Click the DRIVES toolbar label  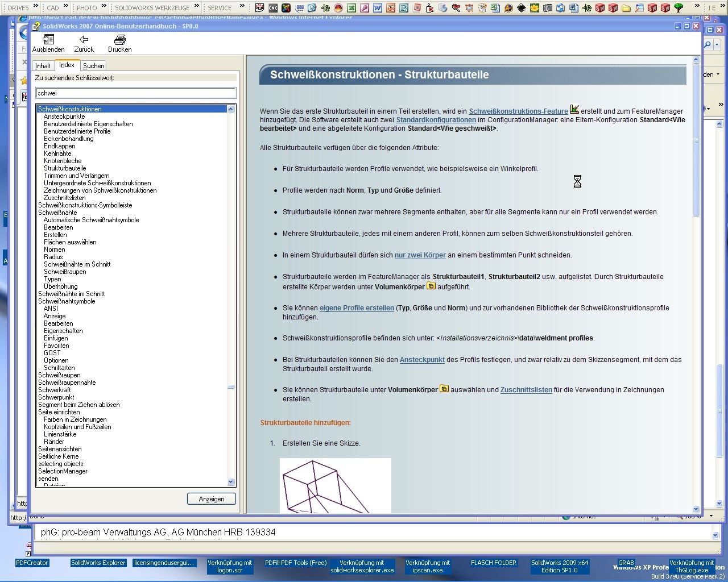(18, 8)
